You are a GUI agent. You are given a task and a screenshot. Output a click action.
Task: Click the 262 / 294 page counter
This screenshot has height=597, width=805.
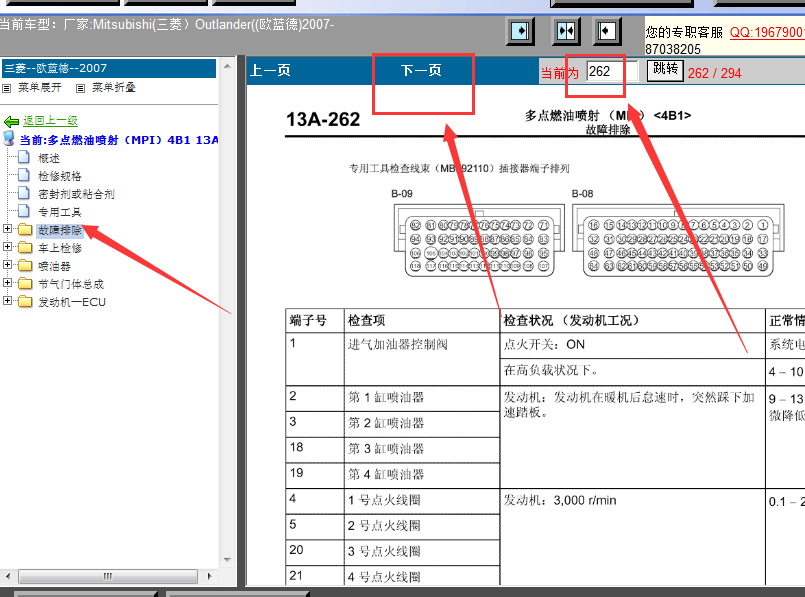(714, 73)
